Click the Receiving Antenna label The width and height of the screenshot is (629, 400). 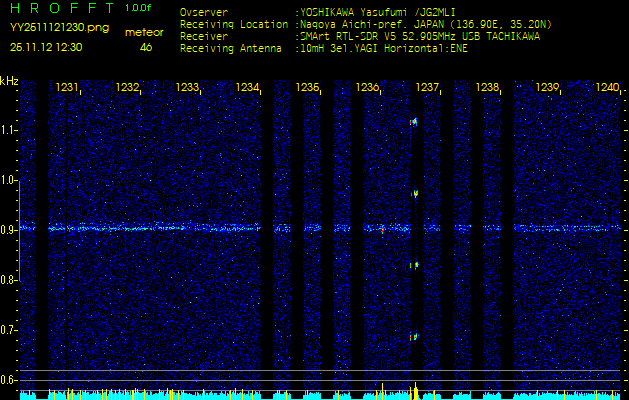(x=231, y=49)
